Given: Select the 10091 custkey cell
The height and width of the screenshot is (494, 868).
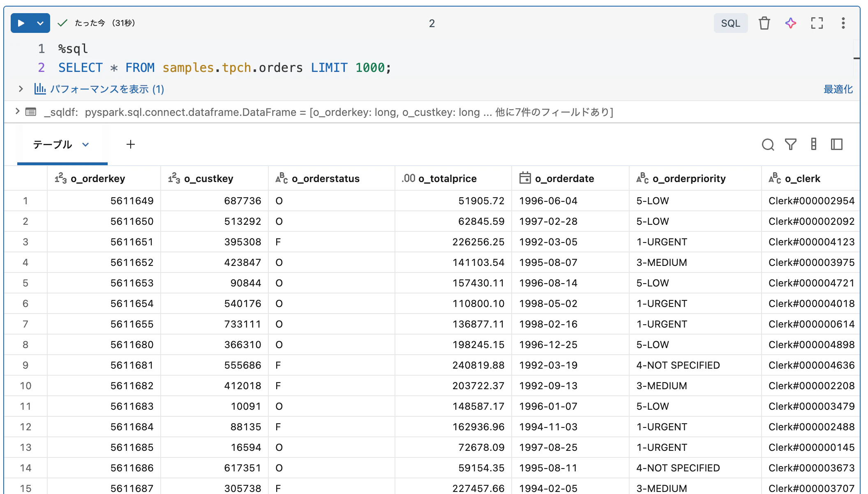Looking at the screenshot, I should tap(214, 406).
